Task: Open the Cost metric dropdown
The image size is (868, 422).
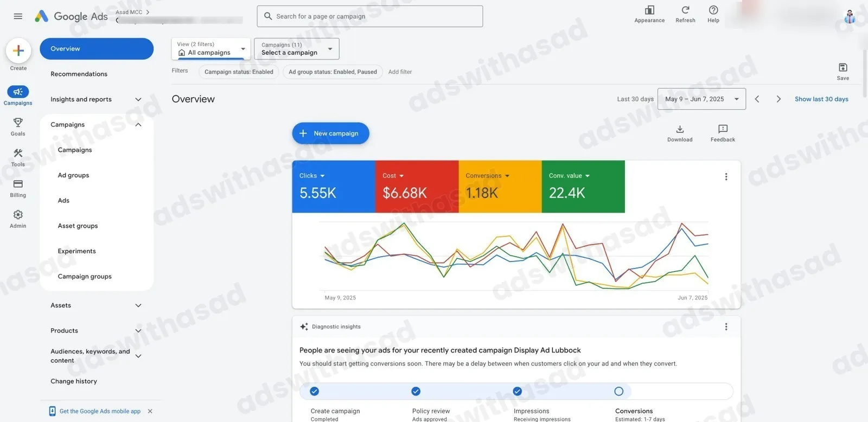Action: pyautogui.click(x=393, y=176)
